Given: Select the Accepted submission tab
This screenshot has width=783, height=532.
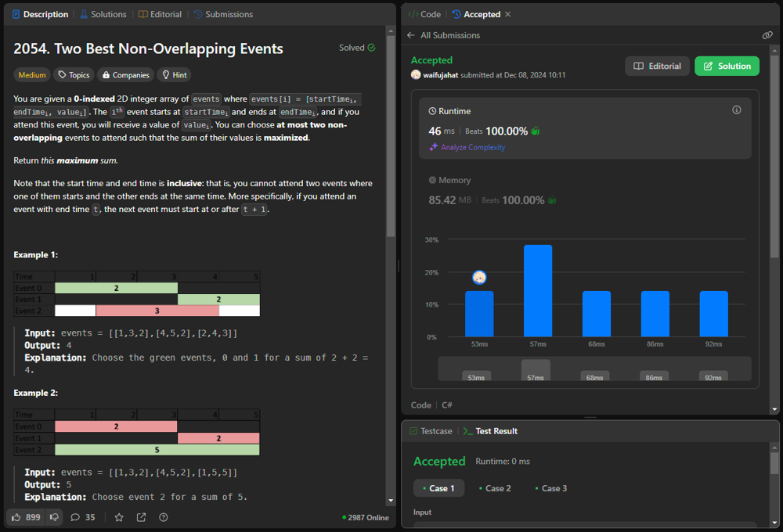Looking at the screenshot, I should point(476,14).
